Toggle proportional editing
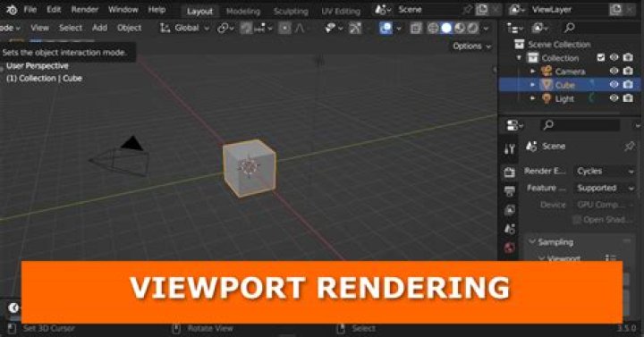The image size is (644, 337). [284, 28]
